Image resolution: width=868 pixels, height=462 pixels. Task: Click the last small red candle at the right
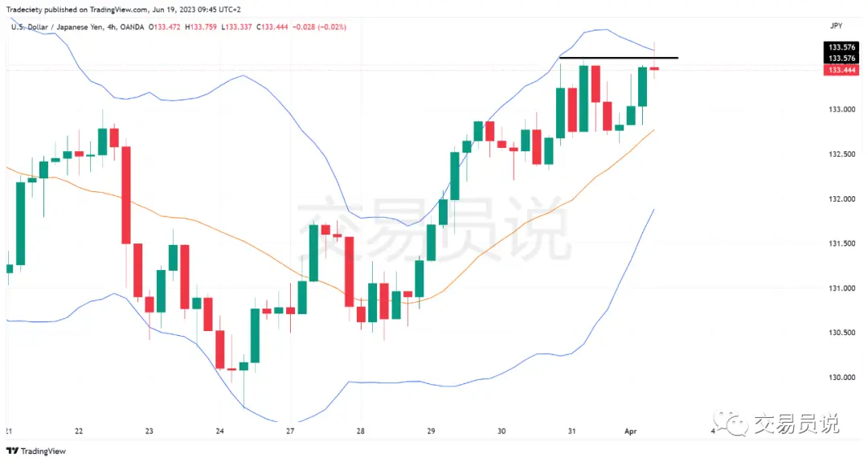[654, 68]
